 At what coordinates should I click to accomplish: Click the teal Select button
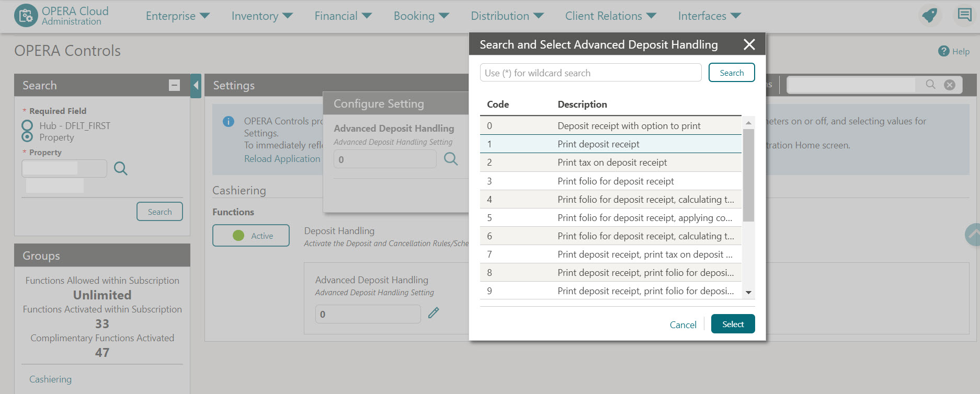733,324
